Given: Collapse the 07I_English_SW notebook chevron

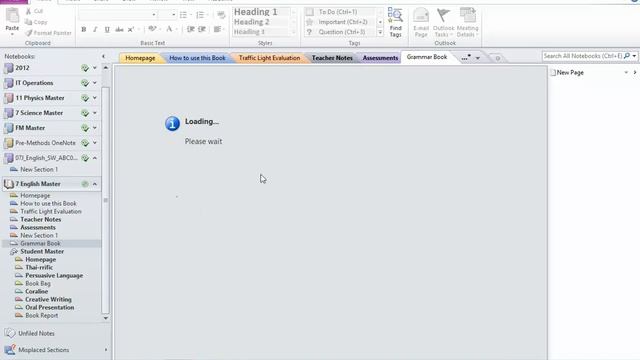Looking at the screenshot, I should click(95, 158).
